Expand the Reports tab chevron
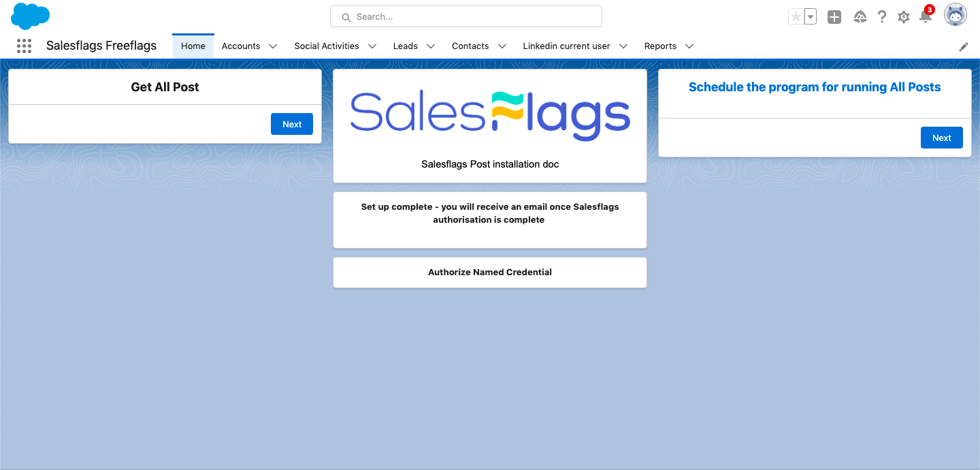The width and height of the screenshot is (980, 470). (689, 46)
